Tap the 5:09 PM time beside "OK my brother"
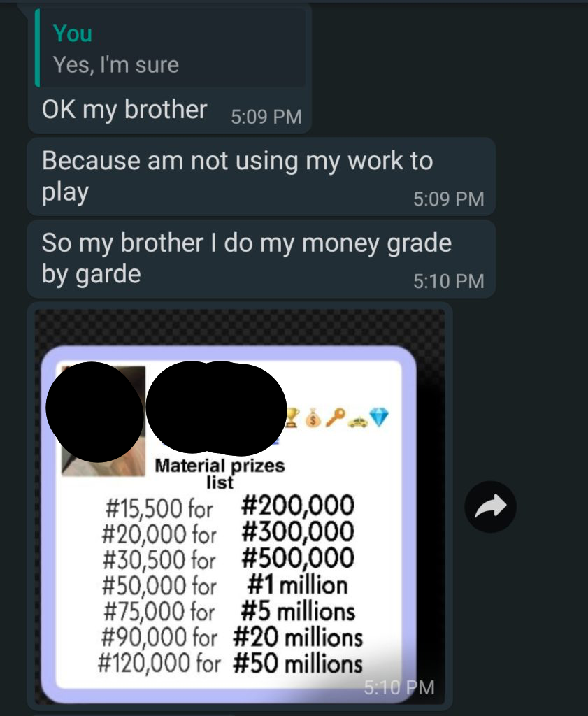 (266, 117)
